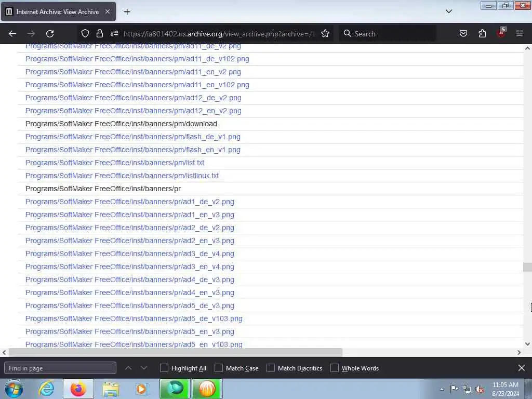Enable Highlight All checkbox
532x399 pixels.
164,368
